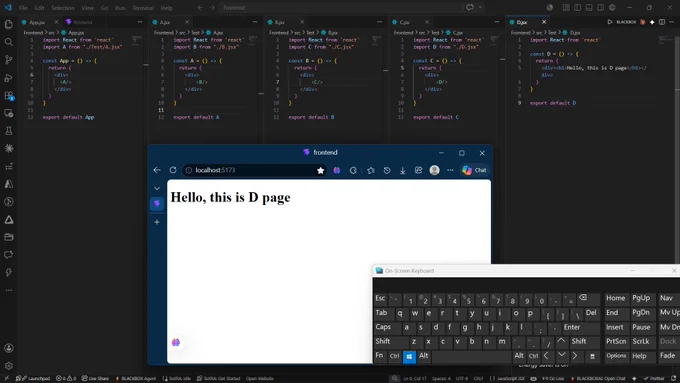The image size is (680, 383).
Task: Open new tab with plus in browser sidebar
Action: (157, 222)
